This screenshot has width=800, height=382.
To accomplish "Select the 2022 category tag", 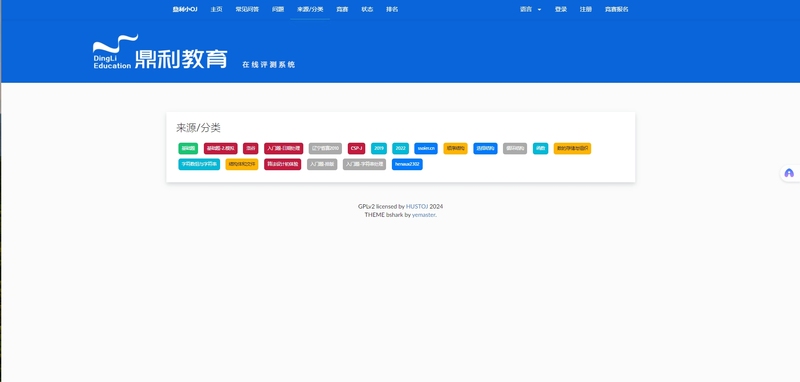I will pyautogui.click(x=401, y=148).
